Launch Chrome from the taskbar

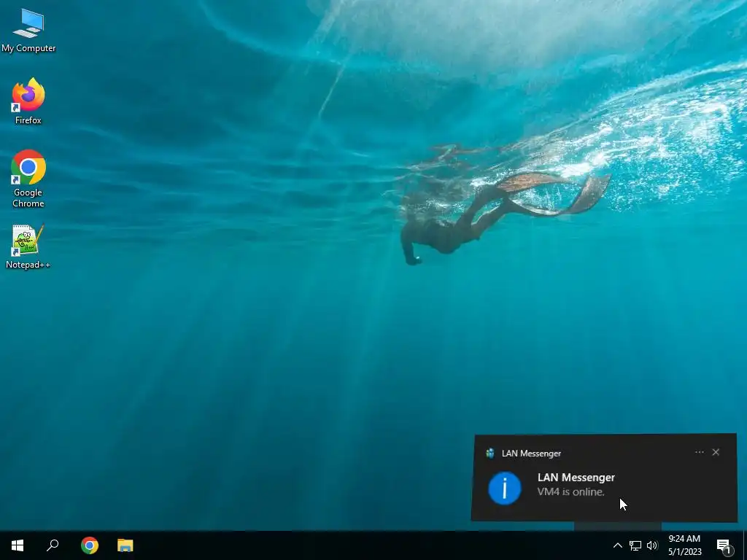[x=90, y=545]
